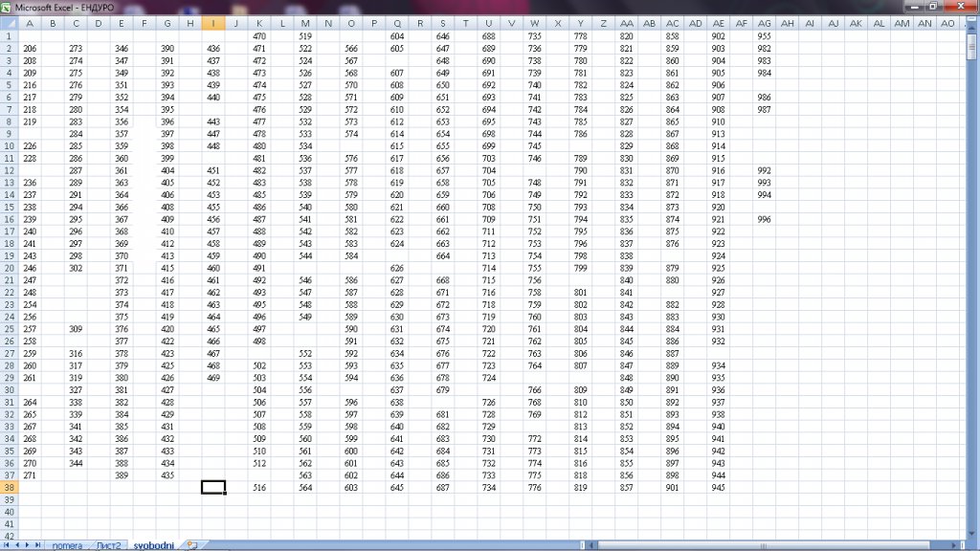Select the cell containing 626
This screenshot has width=980, height=551.
[397, 268]
